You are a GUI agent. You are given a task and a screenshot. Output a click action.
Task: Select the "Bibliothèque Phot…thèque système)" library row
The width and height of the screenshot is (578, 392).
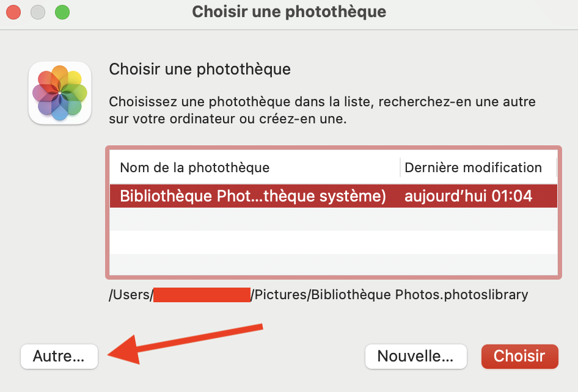click(253, 196)
